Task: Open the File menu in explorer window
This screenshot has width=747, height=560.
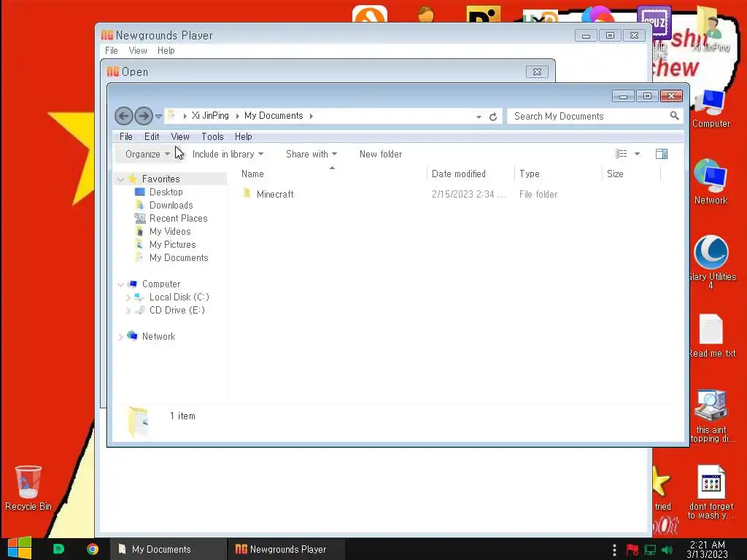Action: click(x=125, y=136)
